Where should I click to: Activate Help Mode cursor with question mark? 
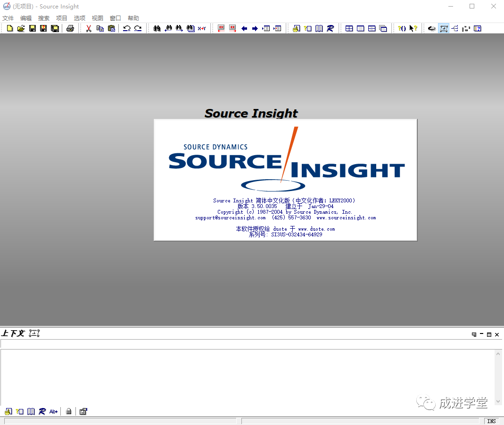pos(413,28)
